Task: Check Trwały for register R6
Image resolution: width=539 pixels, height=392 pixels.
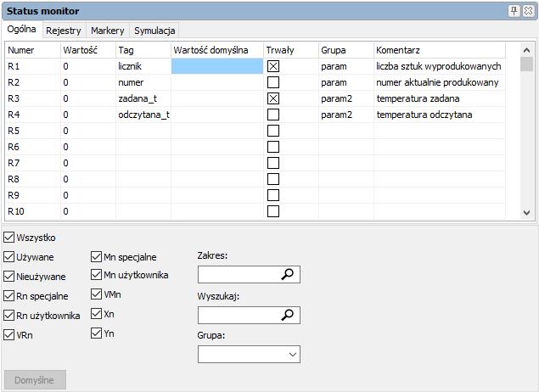Action: (x=273, y=147)
